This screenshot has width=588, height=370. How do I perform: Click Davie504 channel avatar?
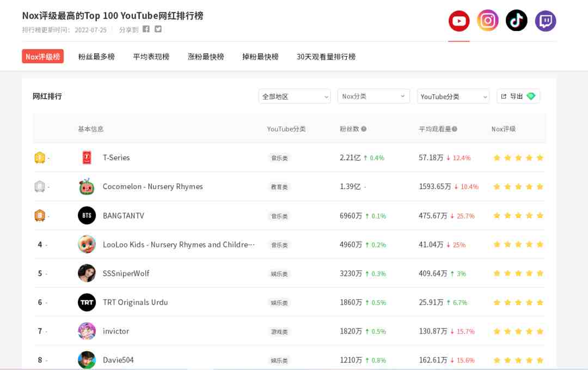click(x=87, y=360)
